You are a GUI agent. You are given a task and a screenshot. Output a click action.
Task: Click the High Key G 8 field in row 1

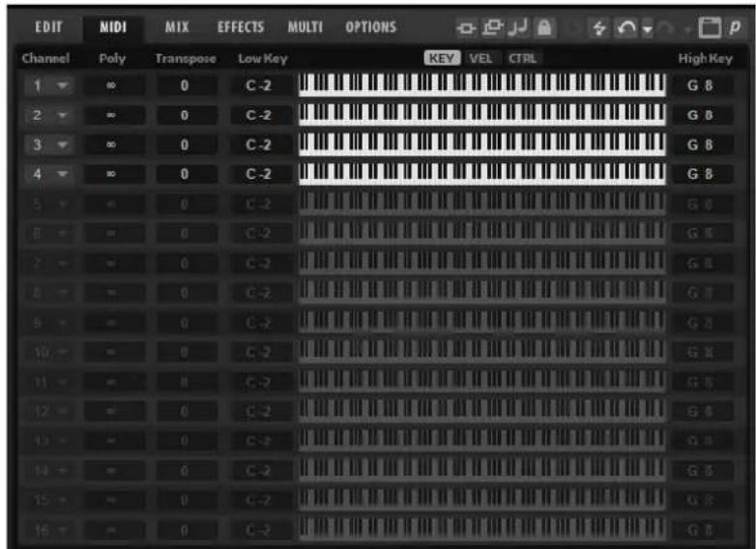[x=703, y=86]
